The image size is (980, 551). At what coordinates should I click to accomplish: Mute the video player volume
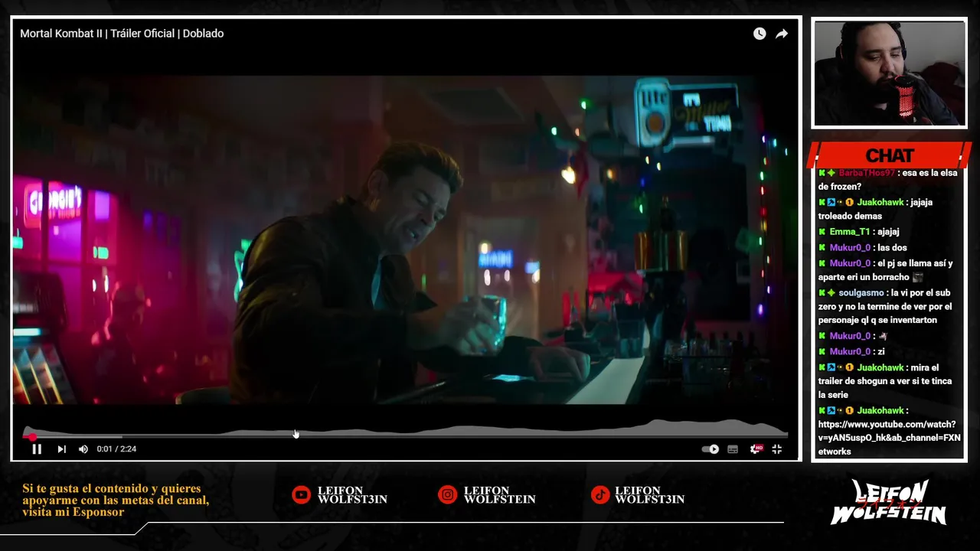tap(83, 449)
